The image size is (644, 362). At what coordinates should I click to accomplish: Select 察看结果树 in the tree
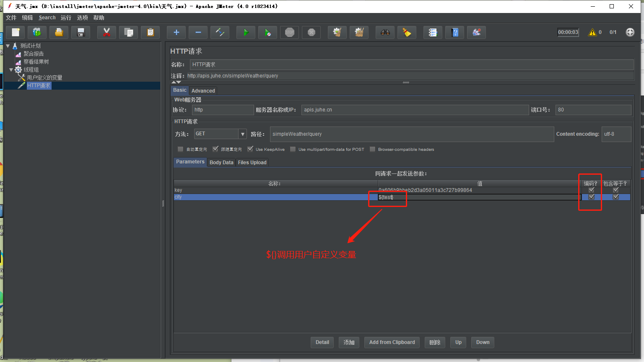point(36,62)
